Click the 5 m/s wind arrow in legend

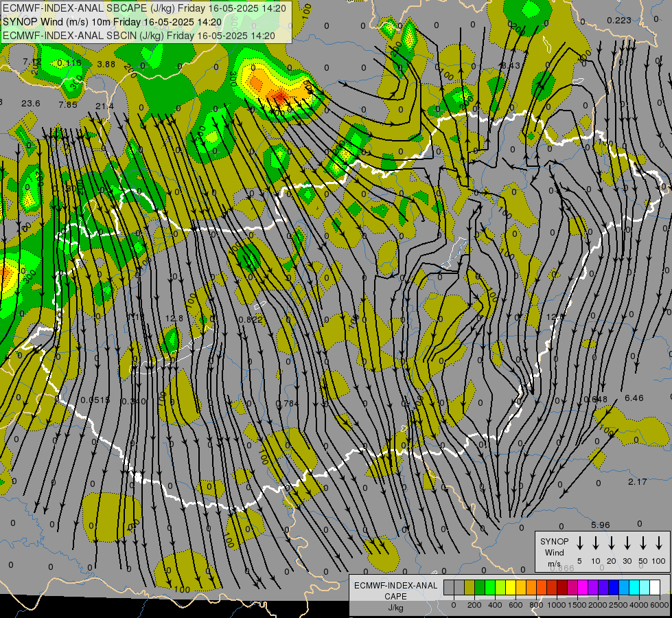click(580, 543)
